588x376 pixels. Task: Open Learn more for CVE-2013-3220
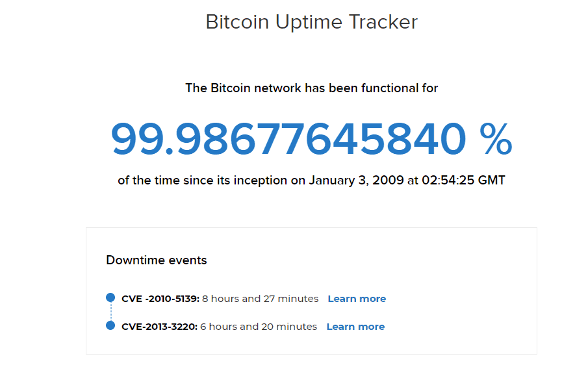tap(355, 327)
